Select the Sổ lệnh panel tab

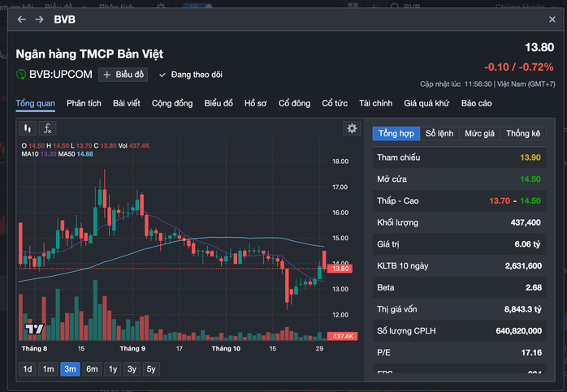point(439,133)
